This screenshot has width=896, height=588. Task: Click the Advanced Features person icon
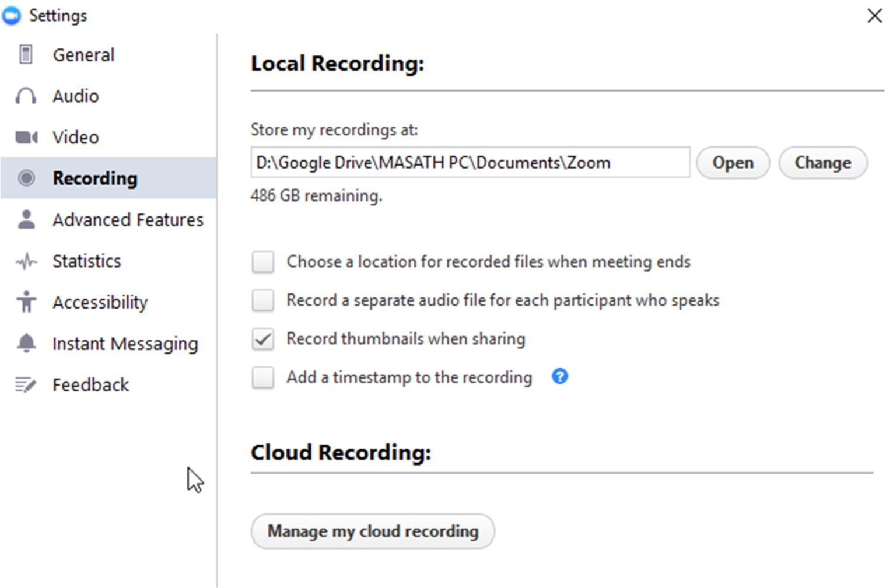pos(24,219)
